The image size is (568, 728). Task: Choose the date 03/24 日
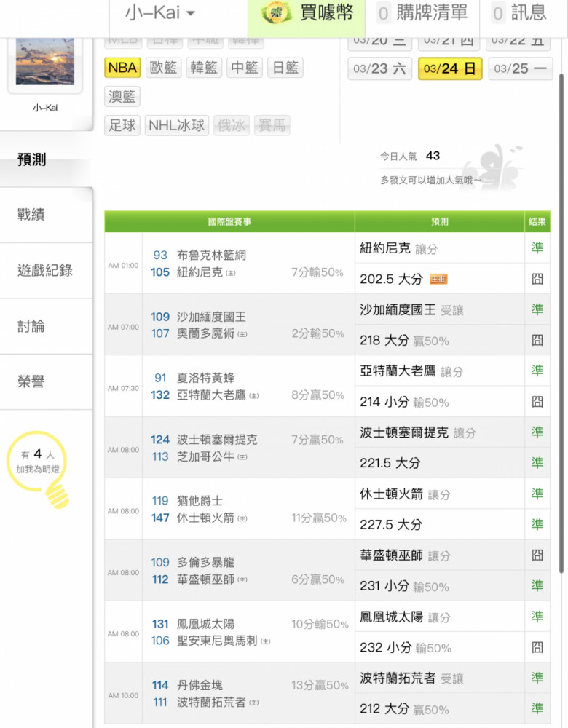(450, 68)
